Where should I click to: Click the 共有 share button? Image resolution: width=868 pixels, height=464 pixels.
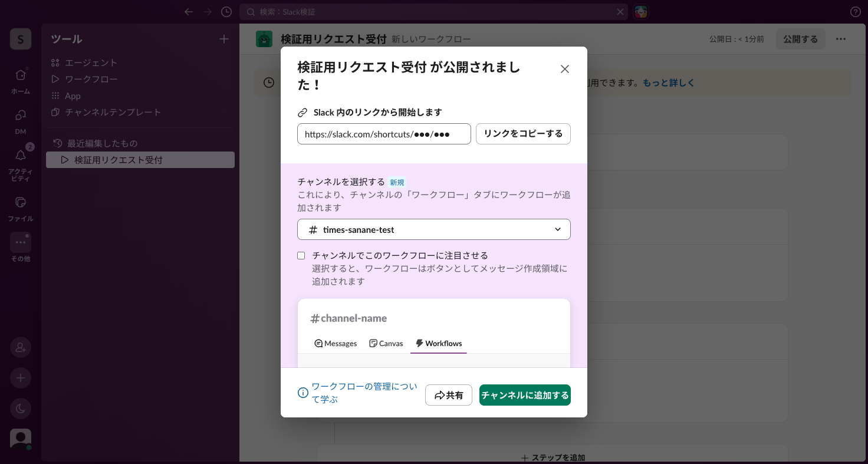[x=449, y=395]
